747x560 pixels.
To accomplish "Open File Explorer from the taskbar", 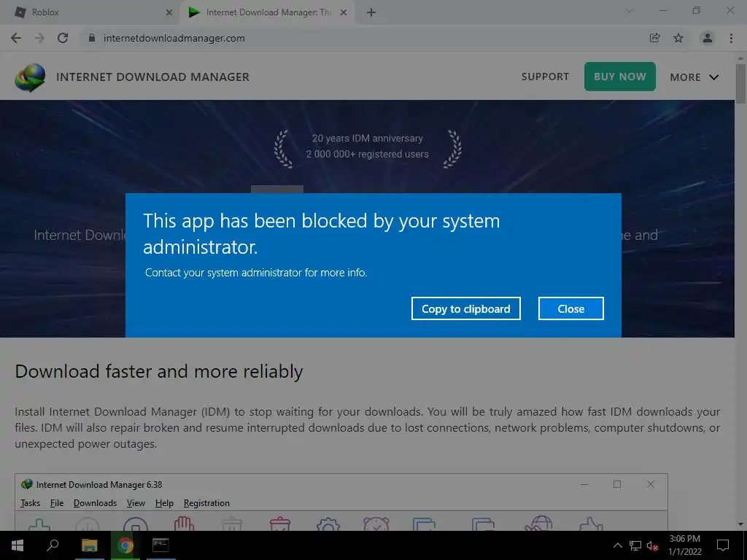I will click(x=89, y=545).
